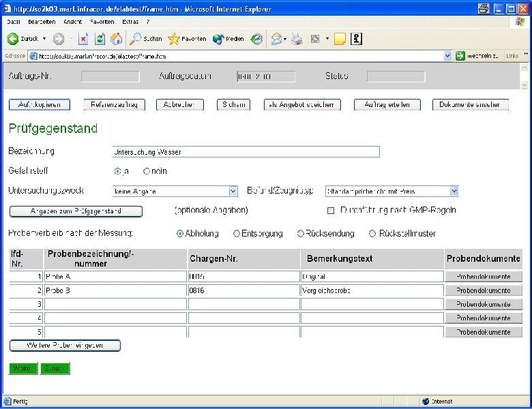This screenshot has height=409, width=532.
Task: Click the browser forward arrow icon
Action: click(59, 39)
